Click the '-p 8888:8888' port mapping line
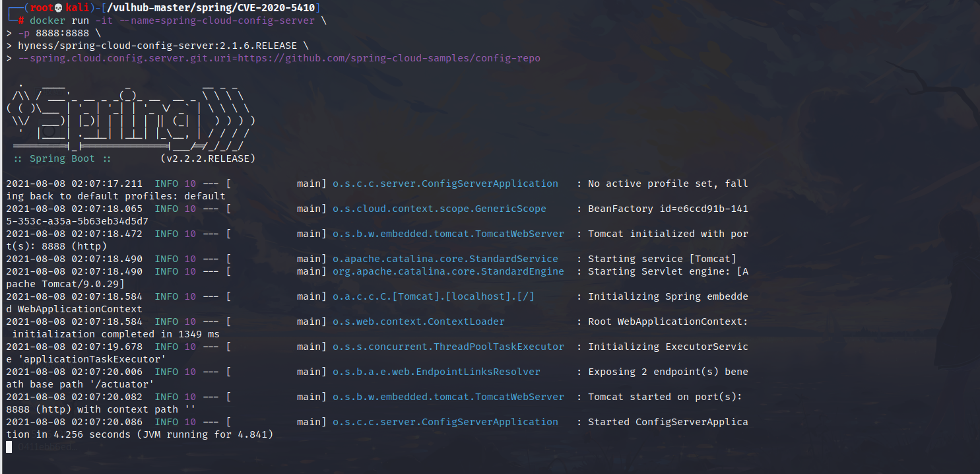Viewport: 980px width, 474px height. pos(53,33)
